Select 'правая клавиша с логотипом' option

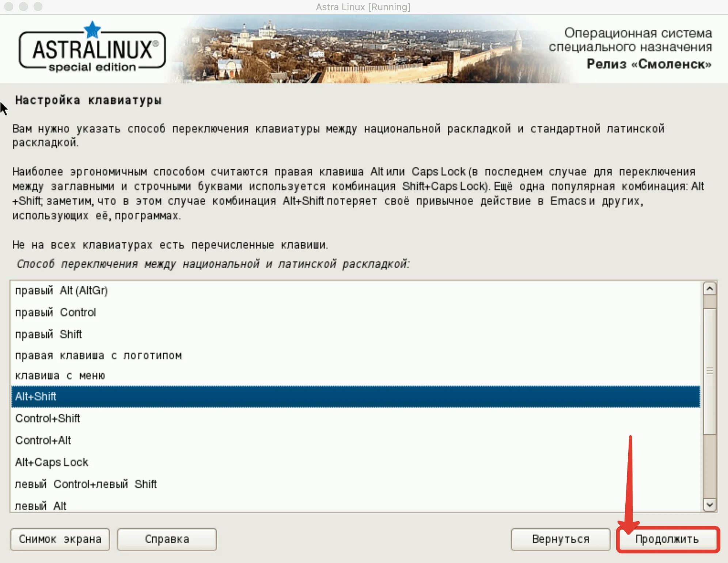click(x=355, y=355)
